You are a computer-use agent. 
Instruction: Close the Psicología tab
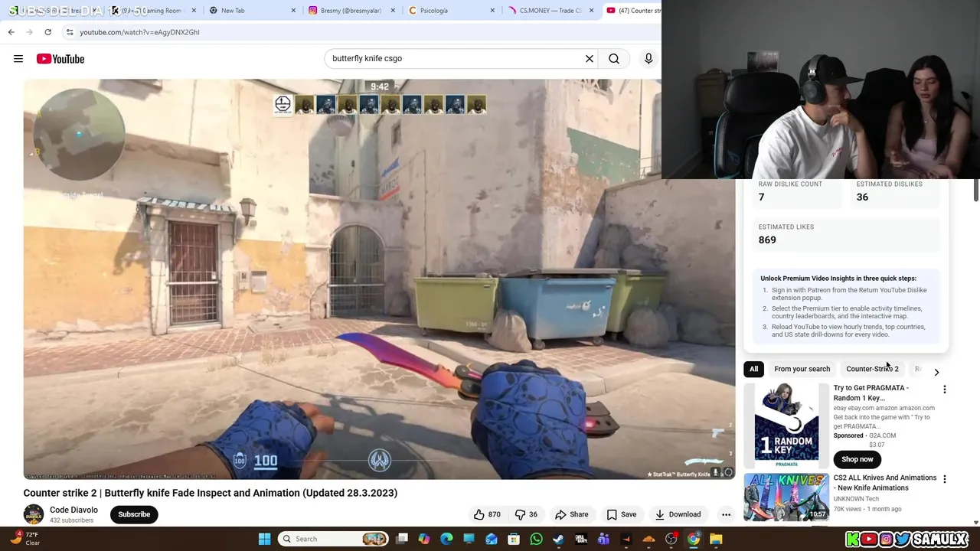click(x=492, y=11)
